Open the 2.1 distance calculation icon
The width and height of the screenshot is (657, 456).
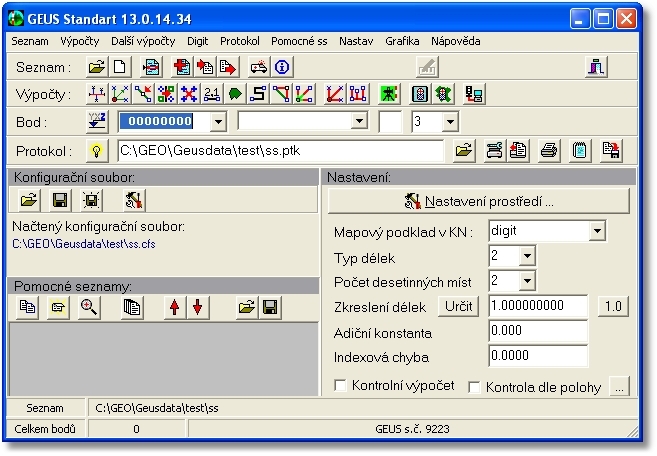point(212,94)
